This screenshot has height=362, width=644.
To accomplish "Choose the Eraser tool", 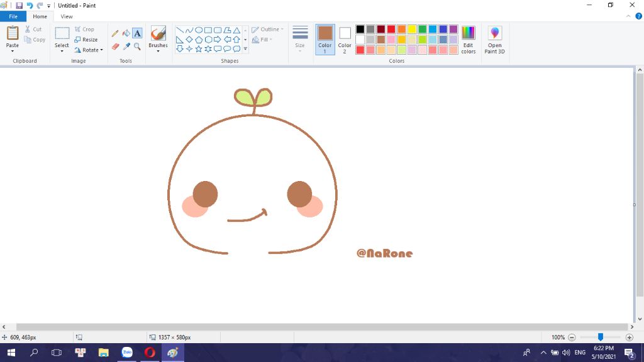I will pyautogui.click(x=115, y=47).
